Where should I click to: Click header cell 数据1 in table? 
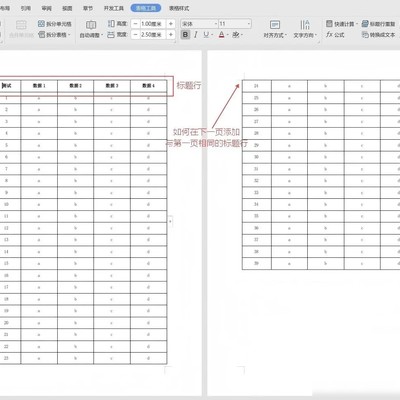(39, 86)
